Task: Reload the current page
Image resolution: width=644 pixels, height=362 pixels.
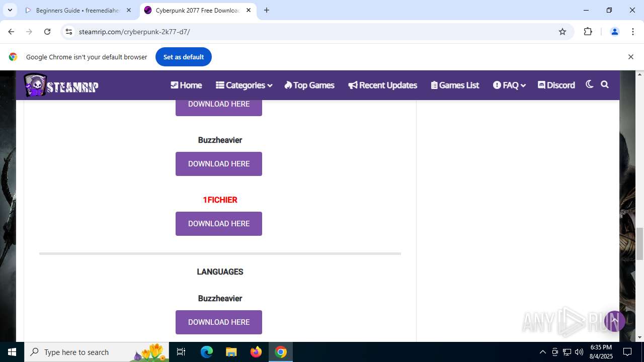Action: [x=47, y=32]
